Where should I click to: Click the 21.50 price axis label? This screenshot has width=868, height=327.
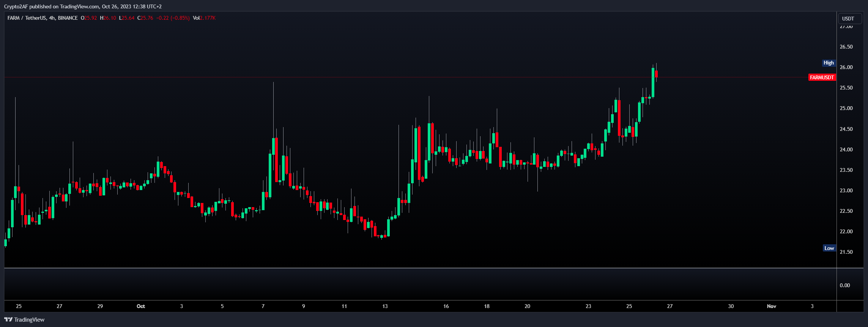coord(846,252)
